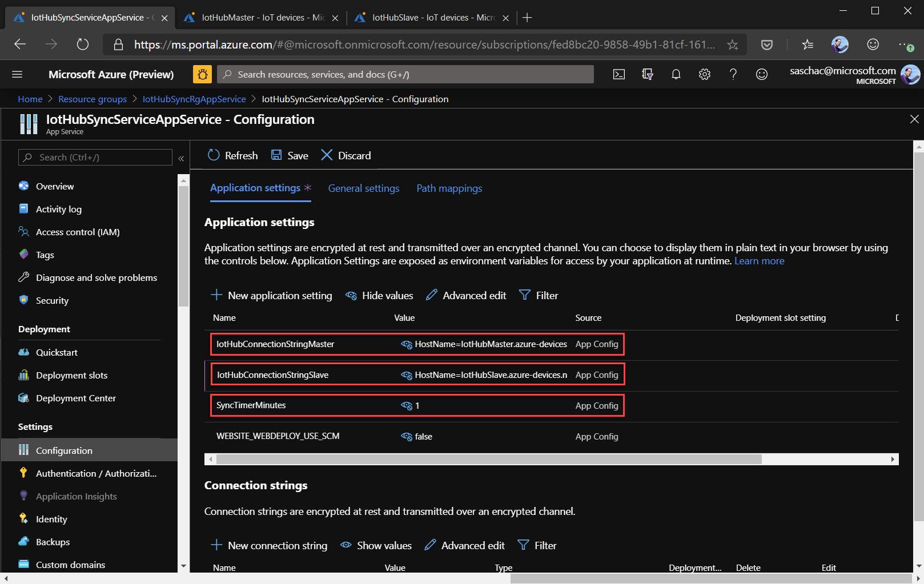This screenshot has height=584, width=924.
Task: Click the feedback smiley in Azure header
Action: point(761,74)
